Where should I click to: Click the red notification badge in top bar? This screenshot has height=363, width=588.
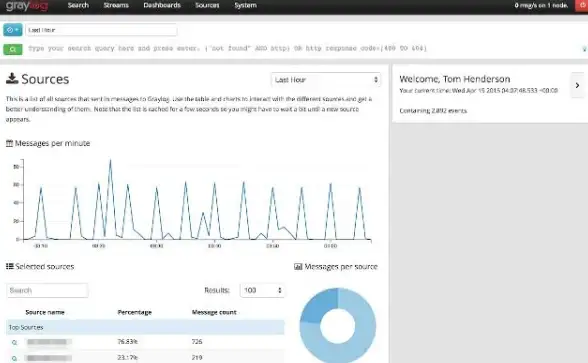pyautogui.click(x=582, y=6)
